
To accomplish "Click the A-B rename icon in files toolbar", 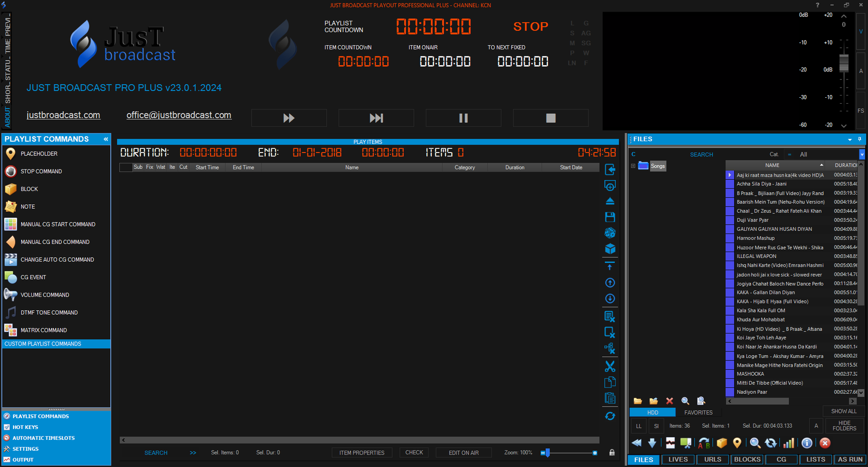I will [x=704, y=443].
